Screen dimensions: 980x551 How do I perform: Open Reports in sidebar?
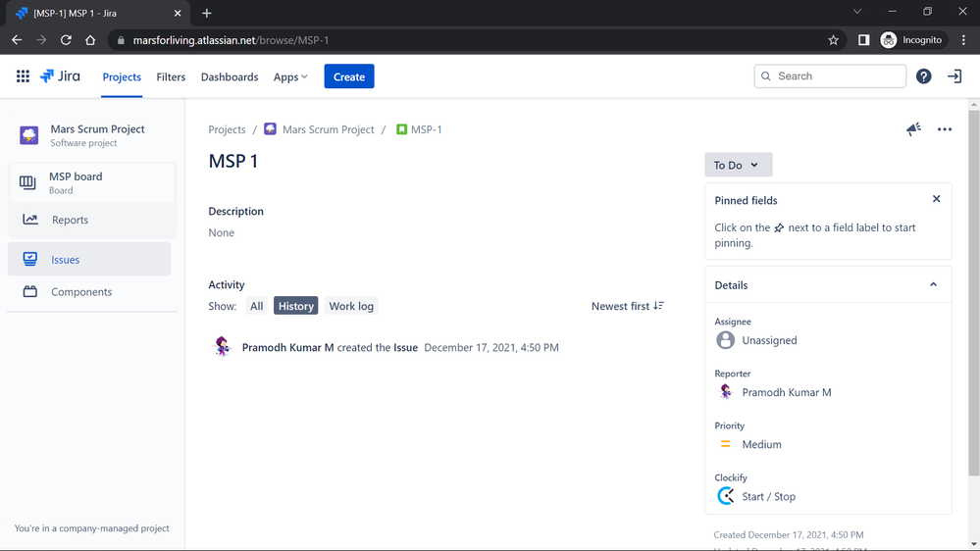coord(92,220)
